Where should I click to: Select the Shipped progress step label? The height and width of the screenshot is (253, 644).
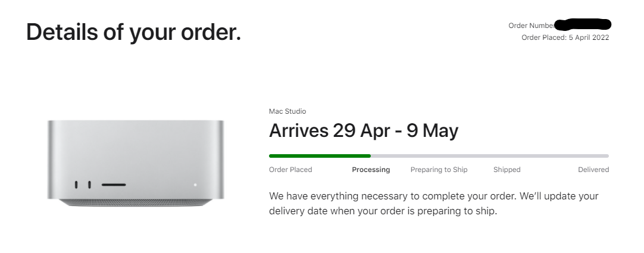click(507, 170)
